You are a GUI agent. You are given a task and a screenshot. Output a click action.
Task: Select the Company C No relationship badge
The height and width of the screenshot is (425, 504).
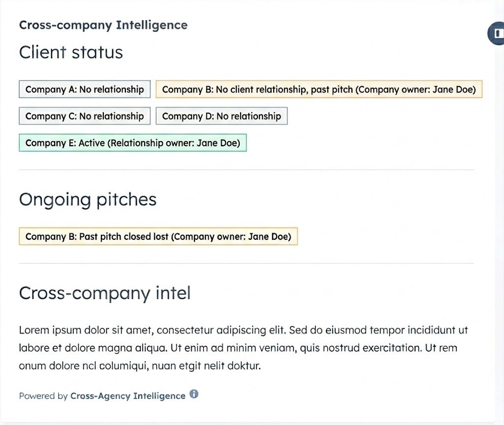84,116
